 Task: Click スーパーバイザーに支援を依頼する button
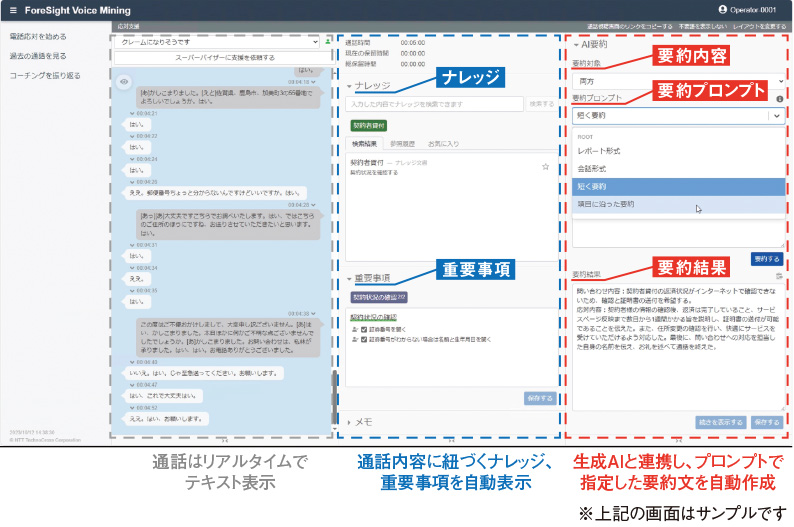point(223,58)
